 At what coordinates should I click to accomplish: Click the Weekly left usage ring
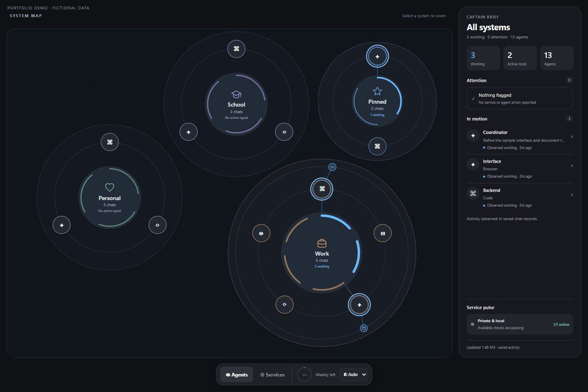point(304,374)
